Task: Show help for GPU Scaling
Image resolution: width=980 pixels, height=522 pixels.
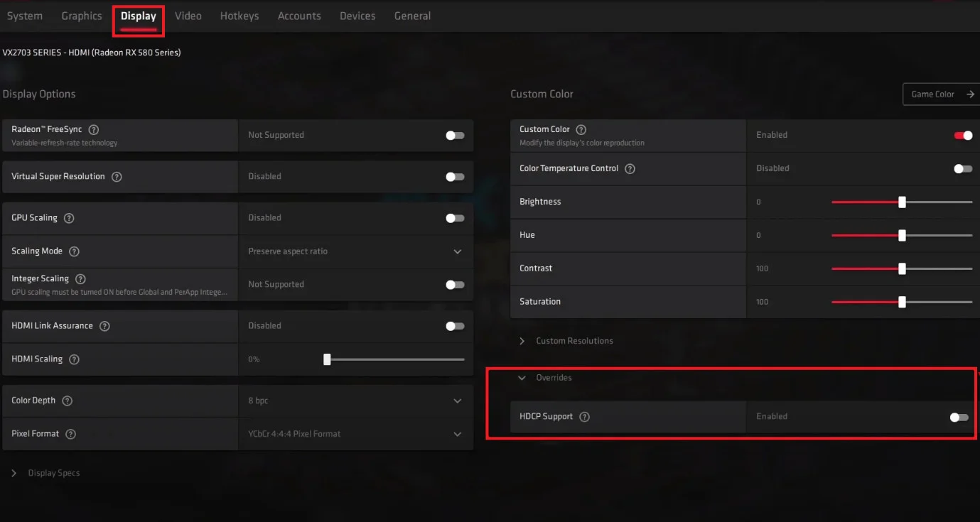Action: (69, 218)
